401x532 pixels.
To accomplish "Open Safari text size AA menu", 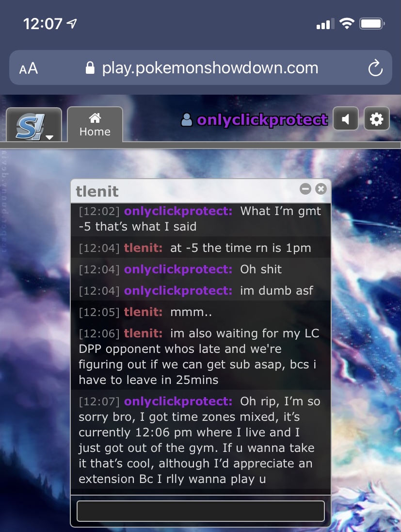I will pyautogui.click(x=29, y=68).
